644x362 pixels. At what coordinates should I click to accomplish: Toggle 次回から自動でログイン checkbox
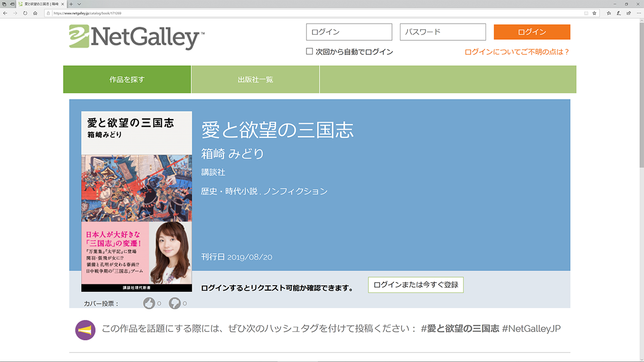[x=309, y=51]
